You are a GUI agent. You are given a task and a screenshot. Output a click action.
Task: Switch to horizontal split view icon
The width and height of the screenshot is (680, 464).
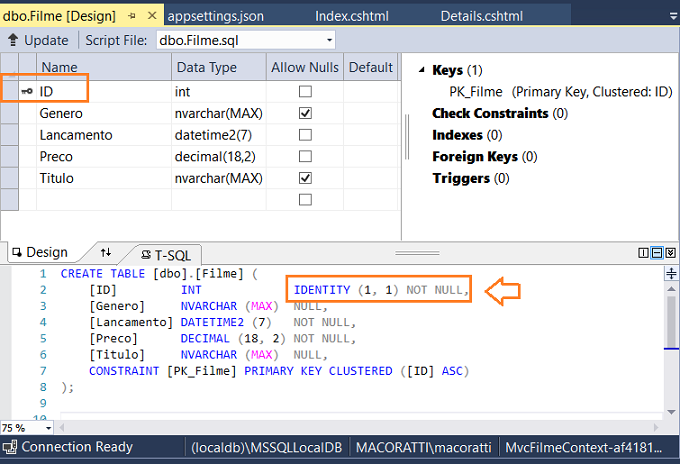click(x=657, y=253)
